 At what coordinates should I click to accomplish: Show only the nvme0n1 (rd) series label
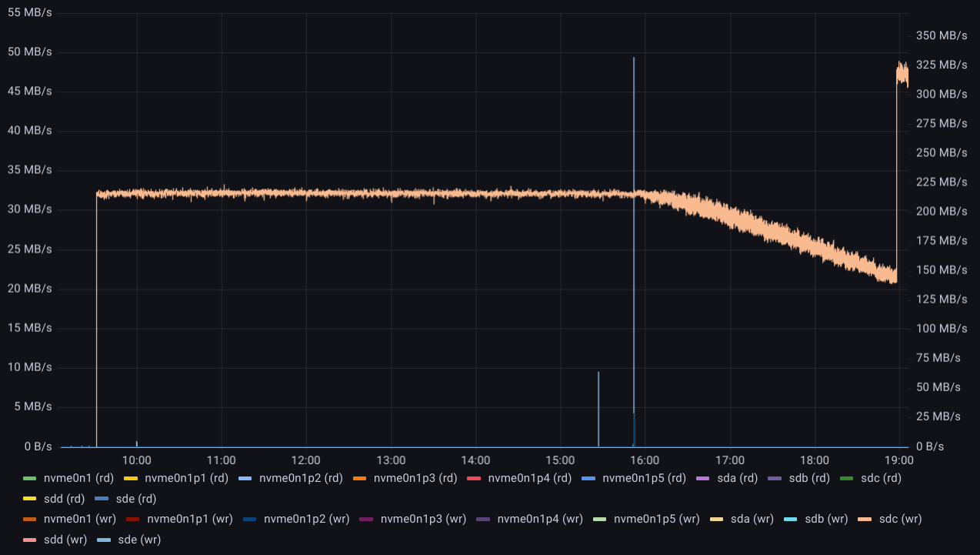pos(78,478)
